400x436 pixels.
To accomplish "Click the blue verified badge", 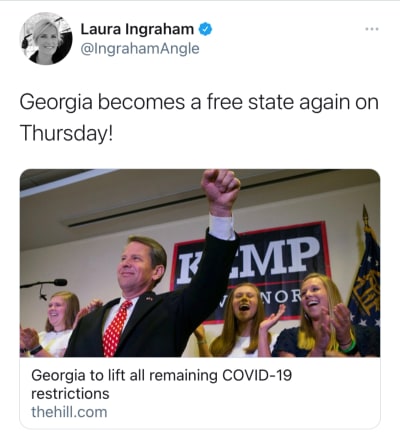I will click(205, 29).
